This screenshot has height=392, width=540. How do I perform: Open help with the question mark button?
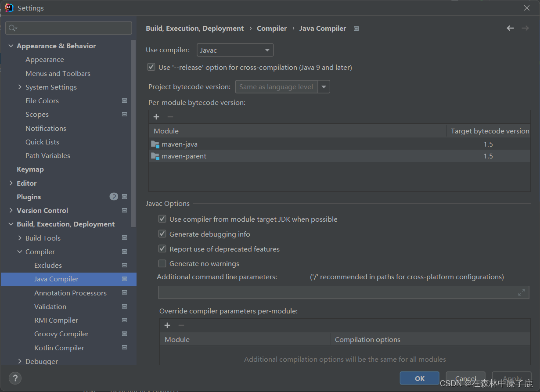point(15,378)
